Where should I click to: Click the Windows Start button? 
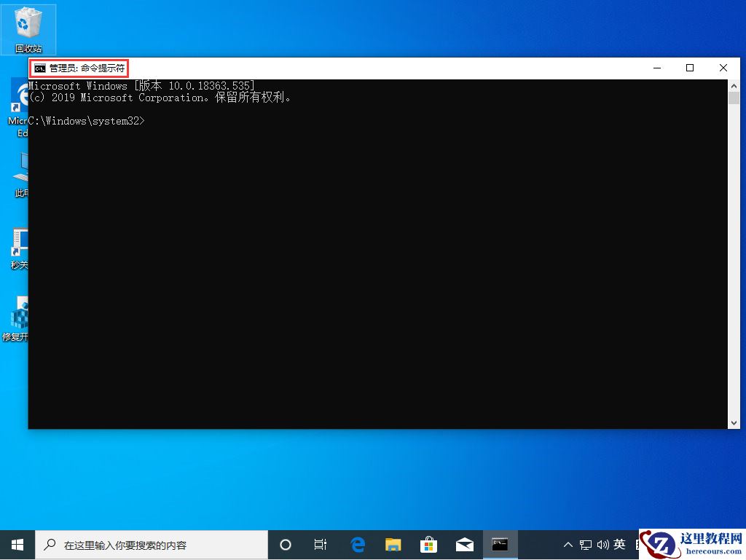click(17, 544)
